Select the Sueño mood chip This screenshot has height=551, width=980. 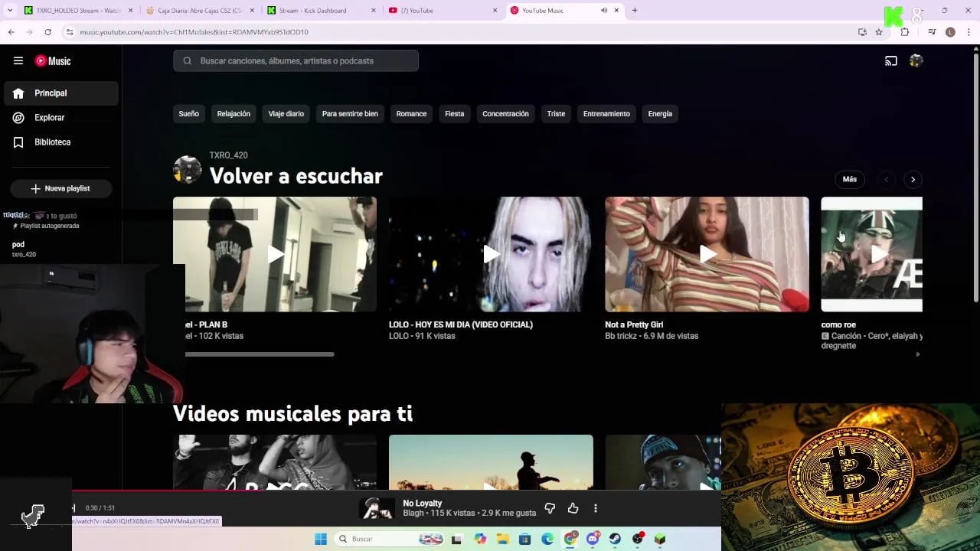point(188,114)
